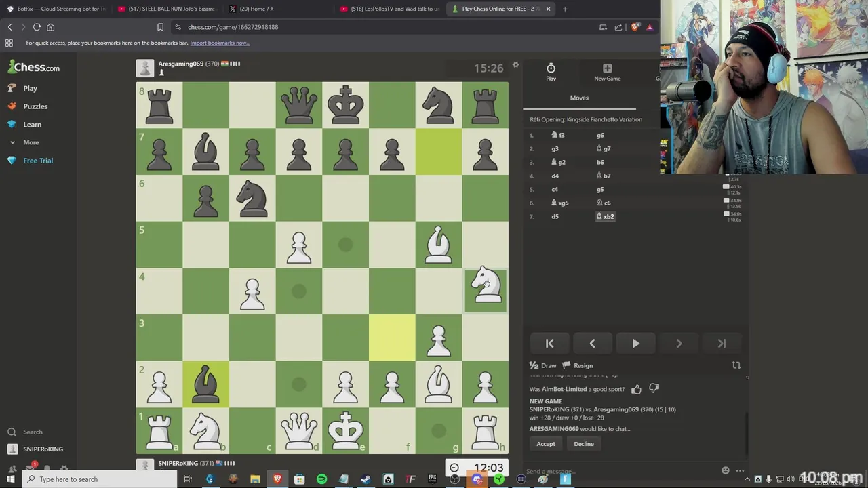Viewport: 868px width, 488px height.
Task: Click the share icon in address bar
Action: coord(618,27)
